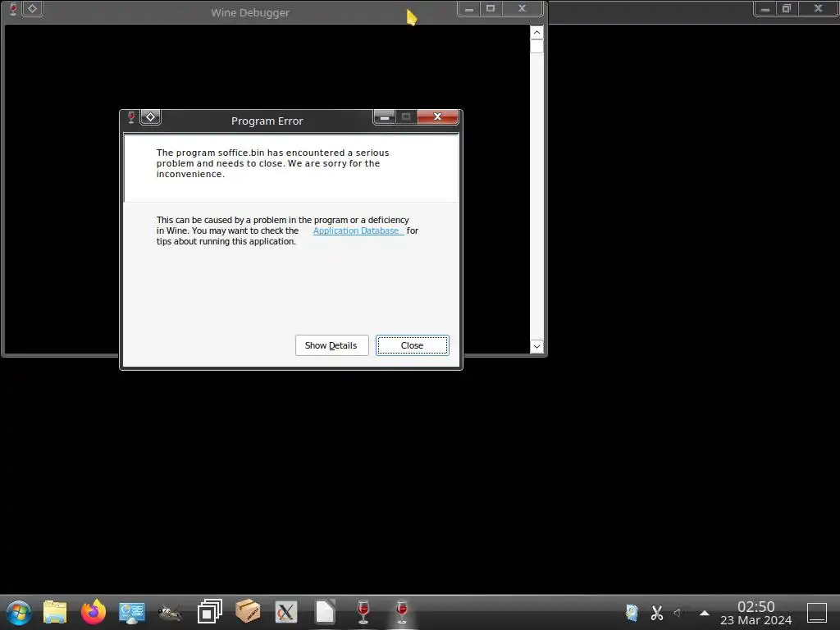
Task: Click the blue document tray icon
Action: (x=632, y=612)
